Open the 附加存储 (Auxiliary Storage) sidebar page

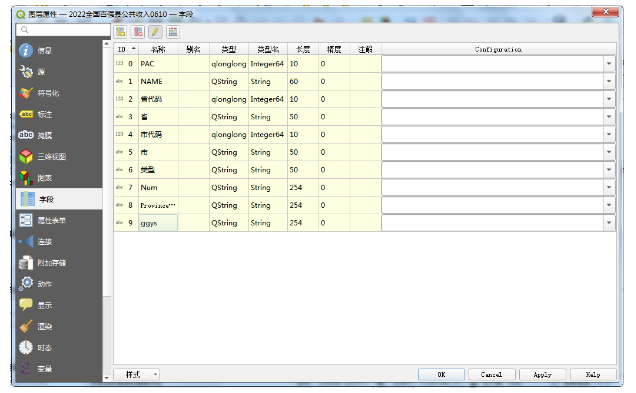coord(59,263)
